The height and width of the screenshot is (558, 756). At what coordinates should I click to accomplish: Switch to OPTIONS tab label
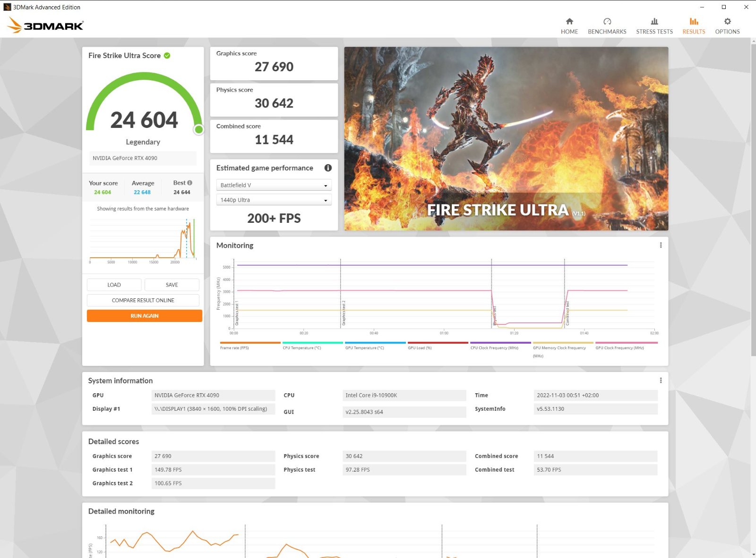click(x=727, y=32)
